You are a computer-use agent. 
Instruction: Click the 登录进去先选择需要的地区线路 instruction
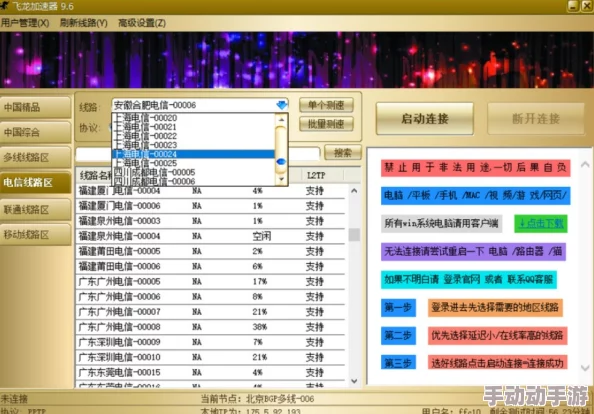tap(495, 308)
